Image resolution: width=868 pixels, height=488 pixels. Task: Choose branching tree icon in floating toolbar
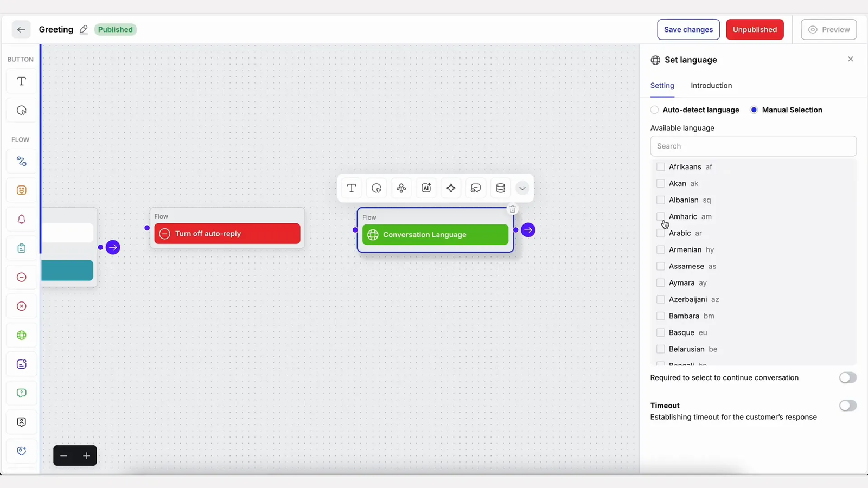(x=401, y=188)
